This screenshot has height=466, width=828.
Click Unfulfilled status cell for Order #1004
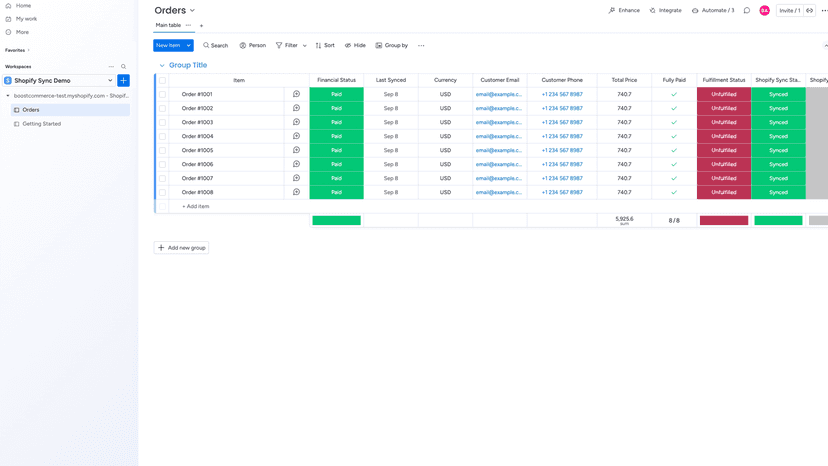click(723, 136)
